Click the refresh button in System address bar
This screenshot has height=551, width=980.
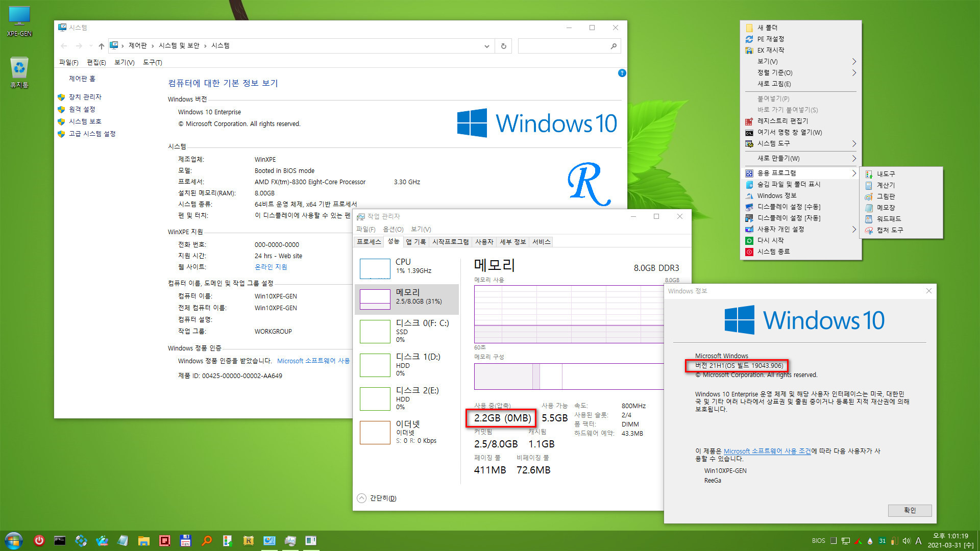[x=503, y=46]
